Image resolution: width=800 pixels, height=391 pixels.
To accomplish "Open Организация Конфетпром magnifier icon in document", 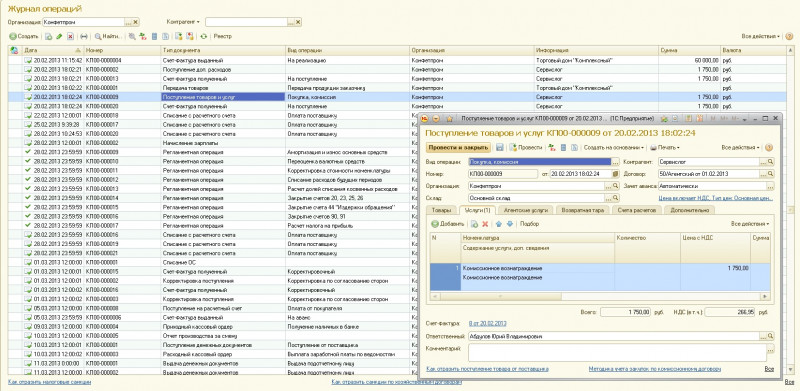I will point(616,186).
